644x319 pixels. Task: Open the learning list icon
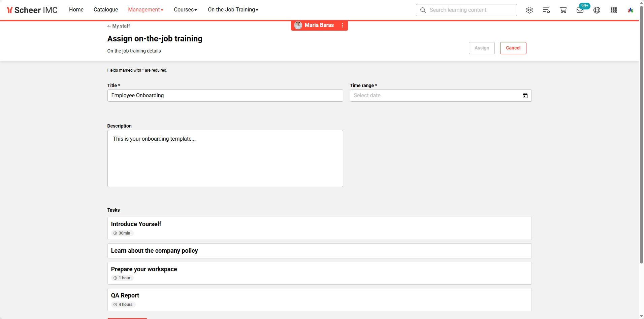click(x=546, y=10)
